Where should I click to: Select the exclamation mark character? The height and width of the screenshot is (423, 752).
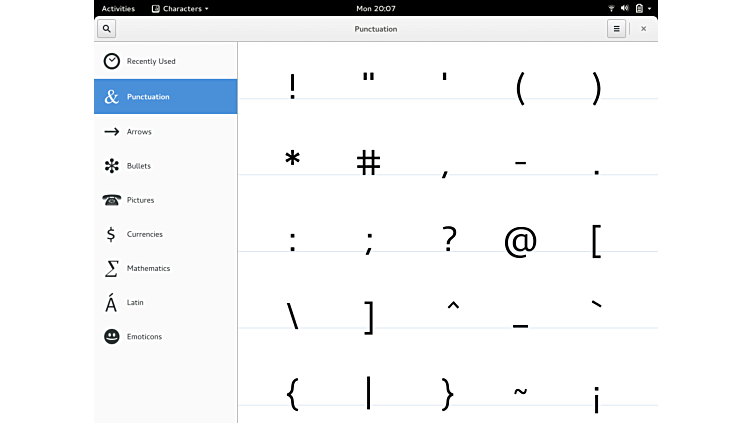click(292, 88)
